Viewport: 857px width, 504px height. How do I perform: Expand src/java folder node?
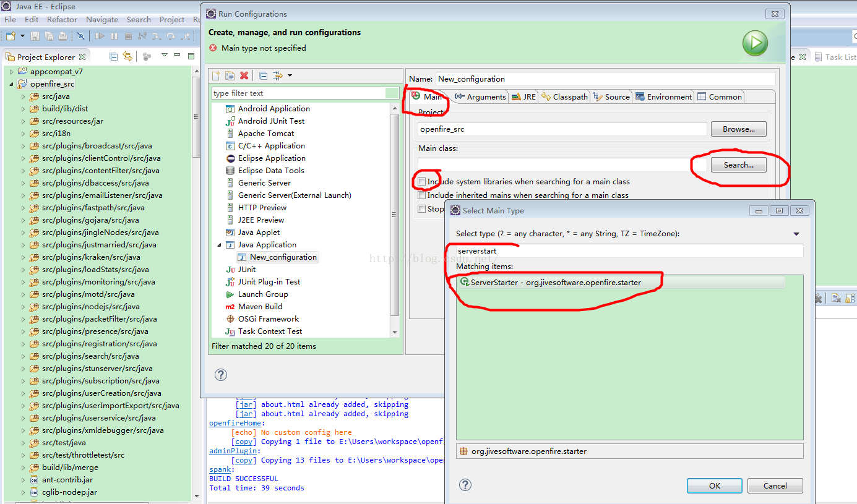click(24, 96)
